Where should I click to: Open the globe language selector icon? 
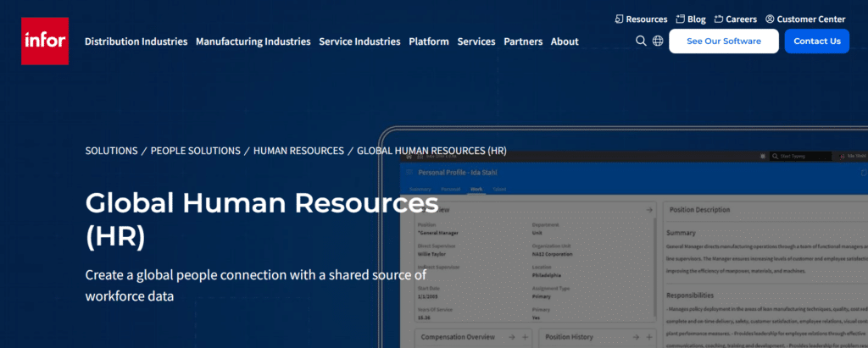pos(658,41)
